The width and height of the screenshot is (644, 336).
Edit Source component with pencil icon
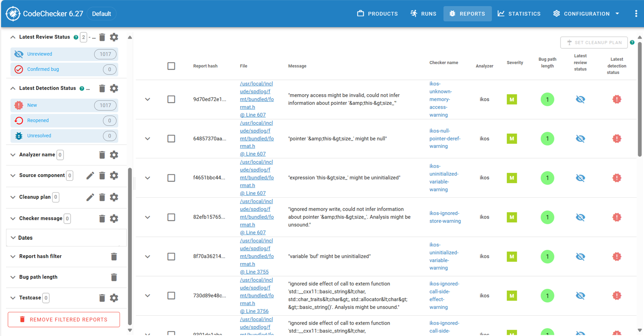pyautogui.click(x=90, y=176)
